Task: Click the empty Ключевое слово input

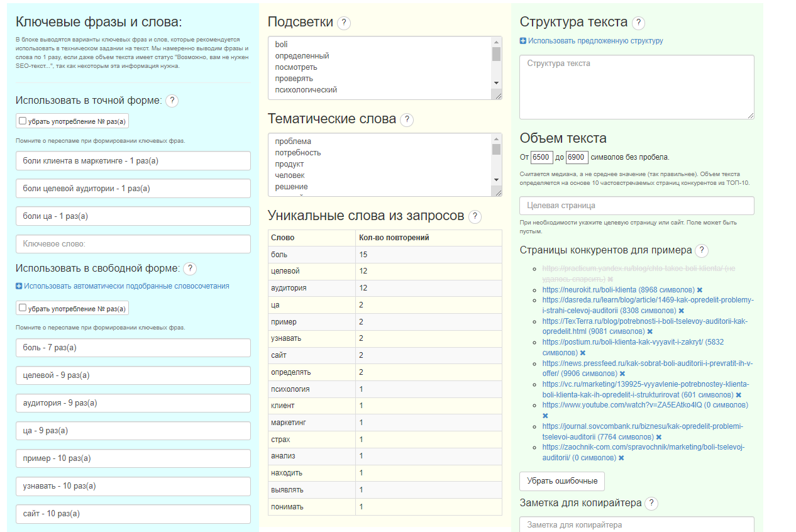Action: (x=133, y=244)
